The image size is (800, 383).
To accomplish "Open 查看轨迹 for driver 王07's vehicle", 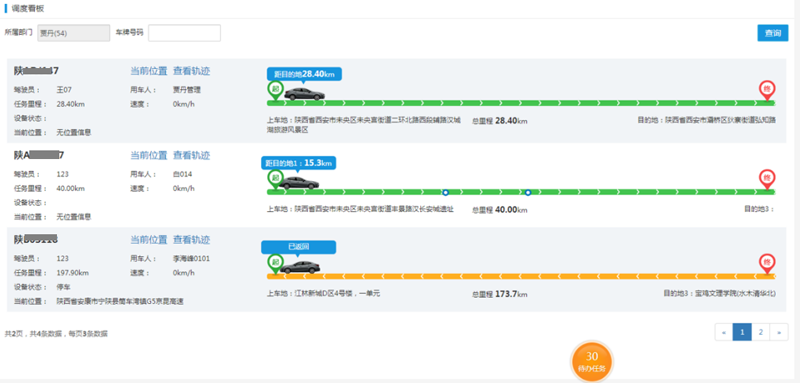I will [191, 71].
